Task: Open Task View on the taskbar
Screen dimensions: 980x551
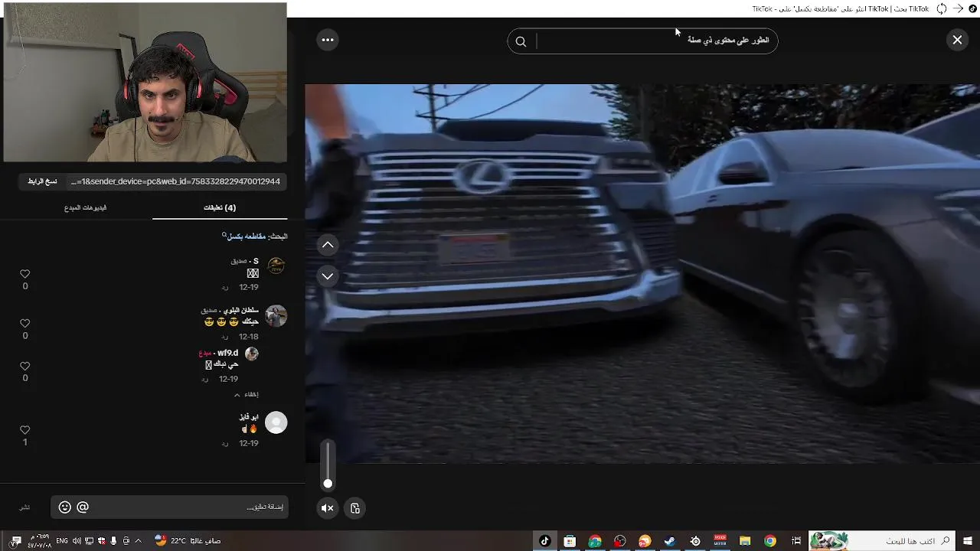Action: [x=795, y=541]
